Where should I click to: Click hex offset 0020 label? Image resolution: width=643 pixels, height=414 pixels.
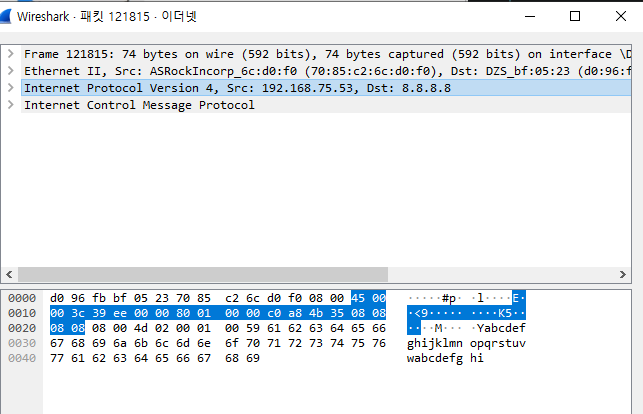tap(22, 328)
